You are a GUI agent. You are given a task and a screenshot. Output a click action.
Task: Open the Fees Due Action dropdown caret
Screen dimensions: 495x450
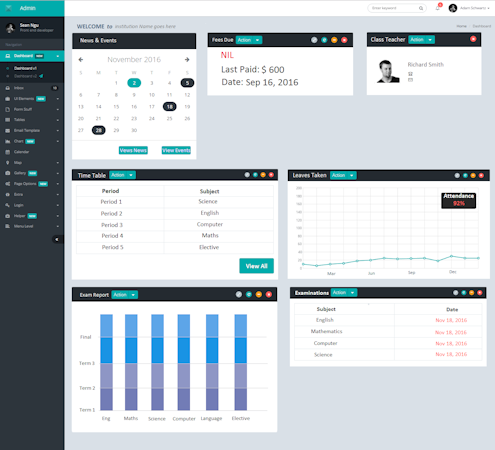tap(257, 40)
